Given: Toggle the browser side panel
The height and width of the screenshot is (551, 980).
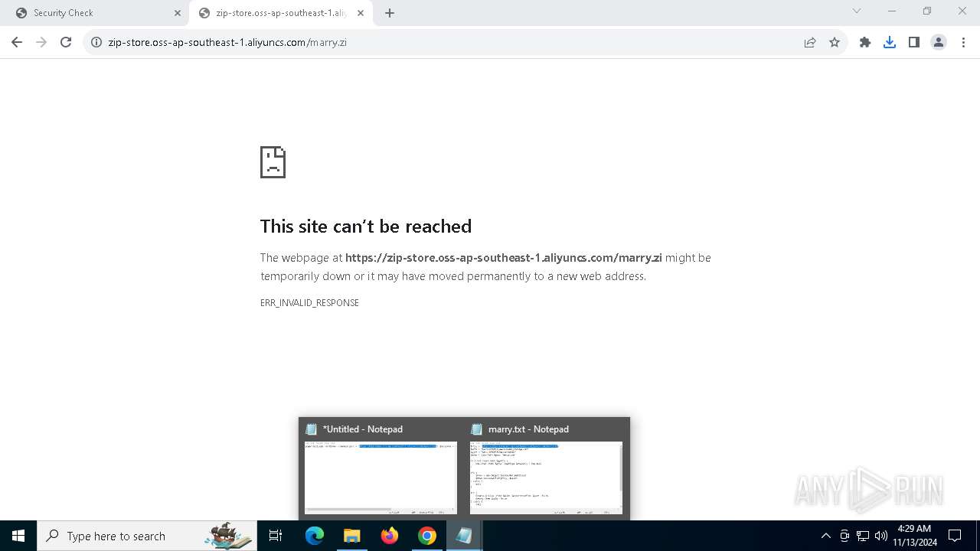Looking at the screenshot, I should [x=914, y=42].
